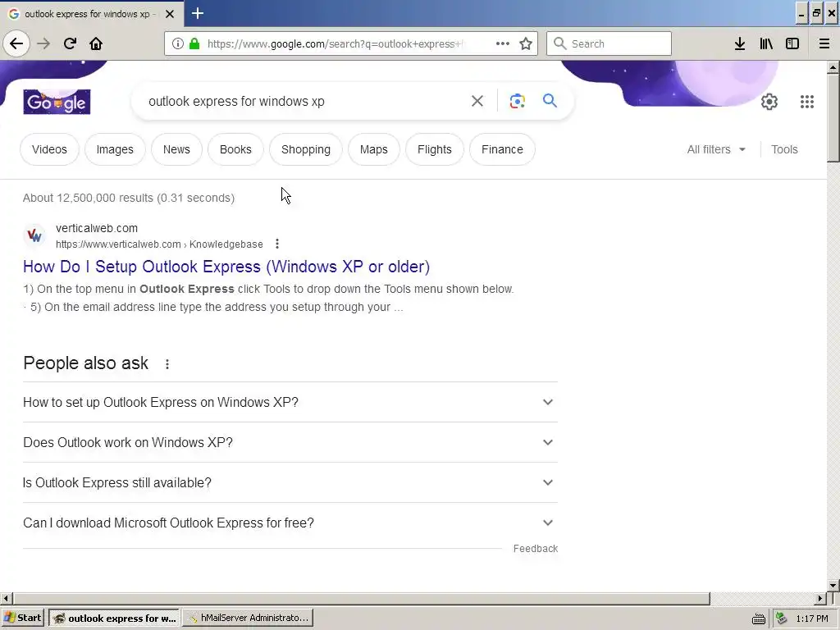Submit search with the blue magnifier icon

pyautogui.click(x=550, y=101)
